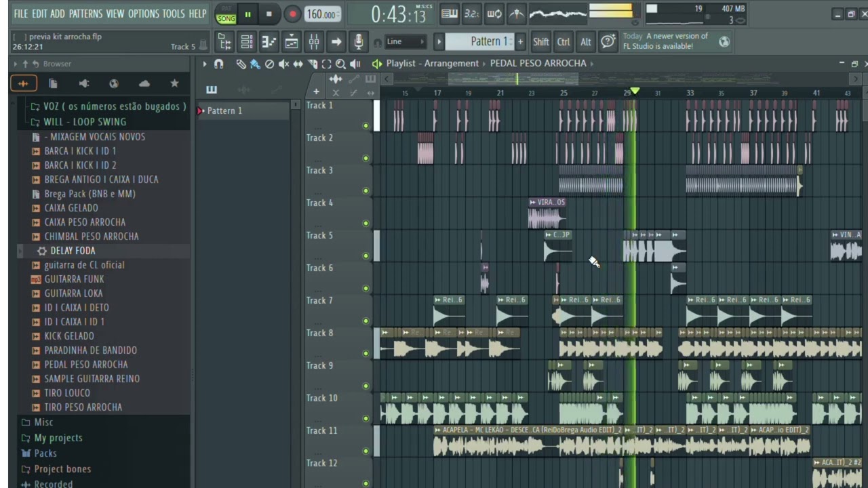Viewport: 868px width, 488px height.
Task: Collapse the Browser header arrow
Action: (x=15, y=64)
